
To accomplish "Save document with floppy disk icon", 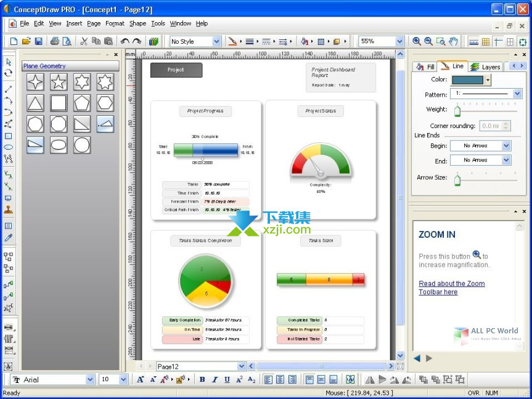I will tap(38, 41).
